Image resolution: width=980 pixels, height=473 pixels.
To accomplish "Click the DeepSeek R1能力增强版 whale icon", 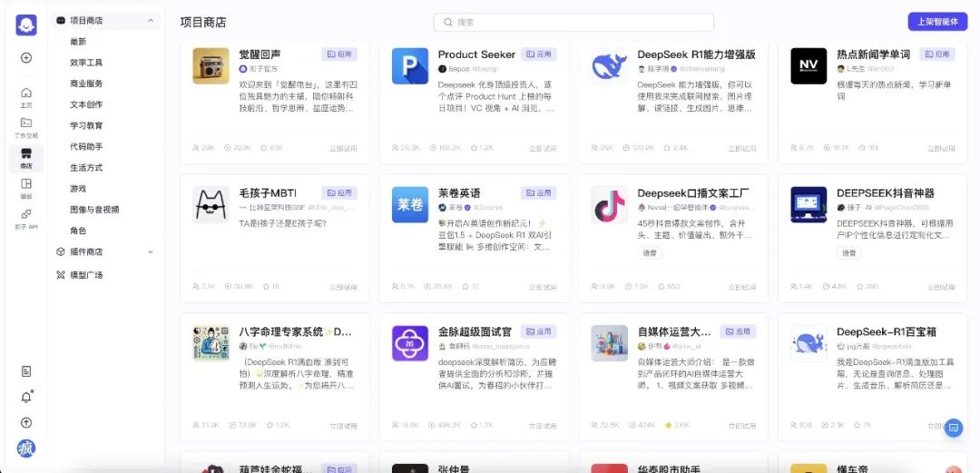I will tap(610, 65).
